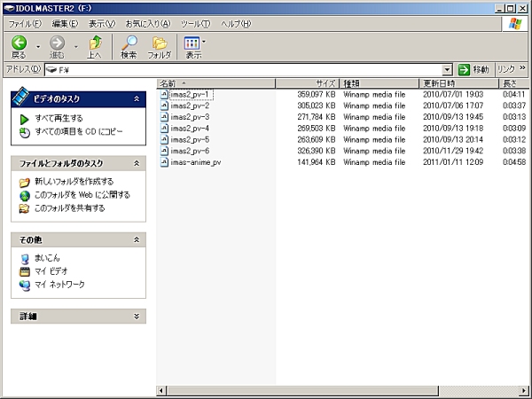The width and height of the screenshot is (532, 399).
Task: Select the file name imas-anime_pv
Action: 196,162
